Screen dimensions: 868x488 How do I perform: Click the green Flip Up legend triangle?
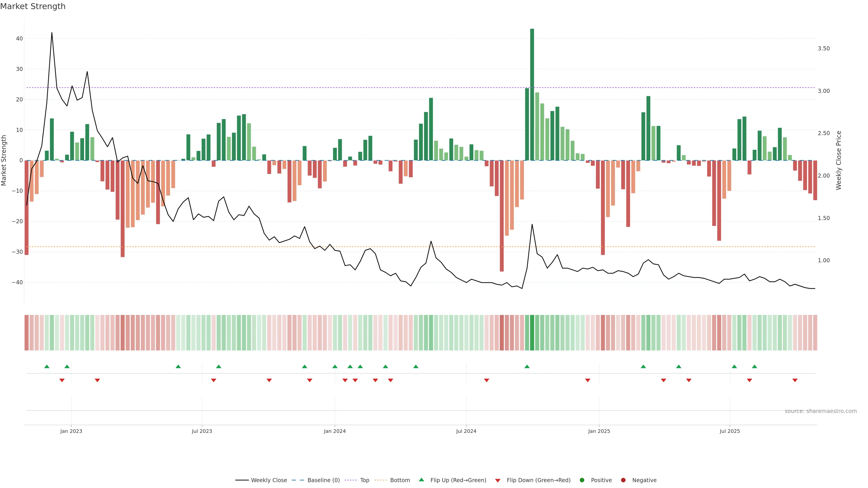point(421,480)
